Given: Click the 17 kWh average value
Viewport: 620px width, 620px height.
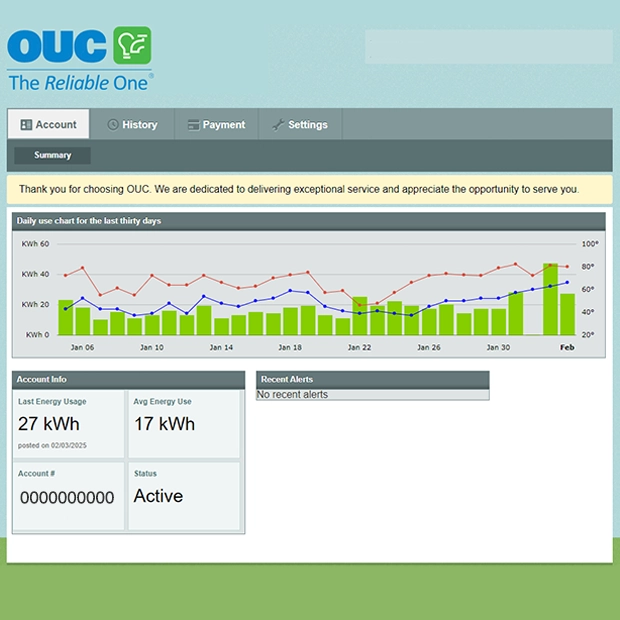Looking at the screenshot, I should pyautogui.click(x=164, y=424).
